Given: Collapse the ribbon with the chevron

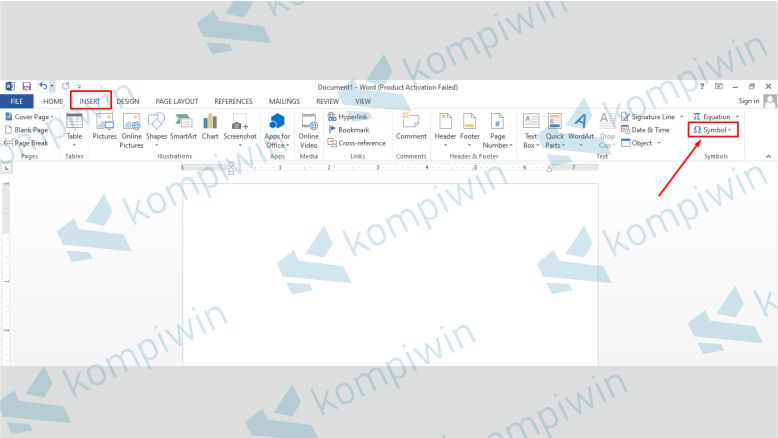Looking at the screenshot, I should click(769, 156).
